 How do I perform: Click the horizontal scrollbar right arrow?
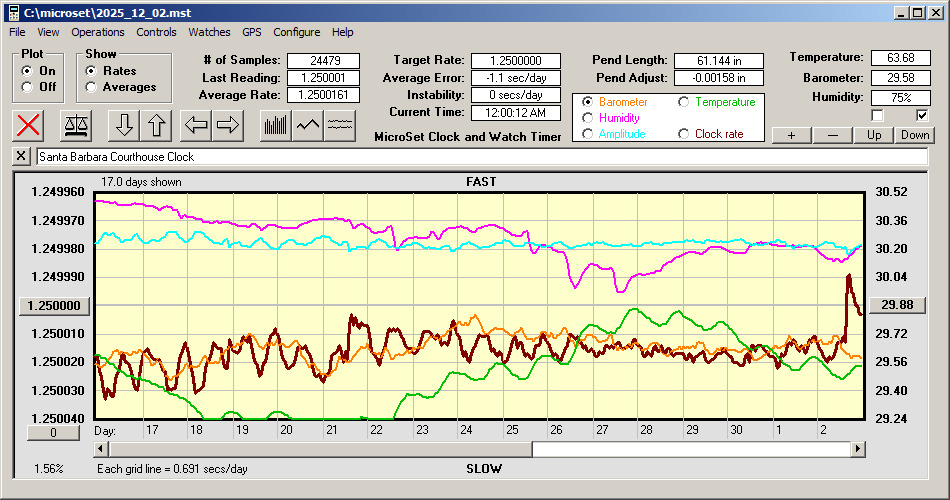(856, 449)
